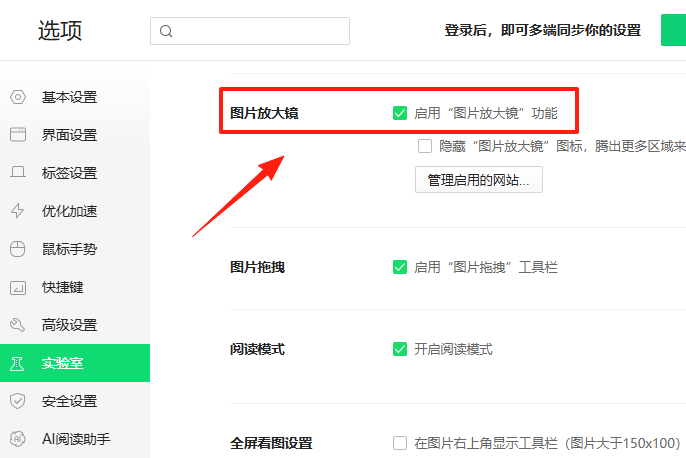Click the 基本设置 hexagon icon
Image resolution: width=686 pixels, height=458 pixels.
point(18,97)
